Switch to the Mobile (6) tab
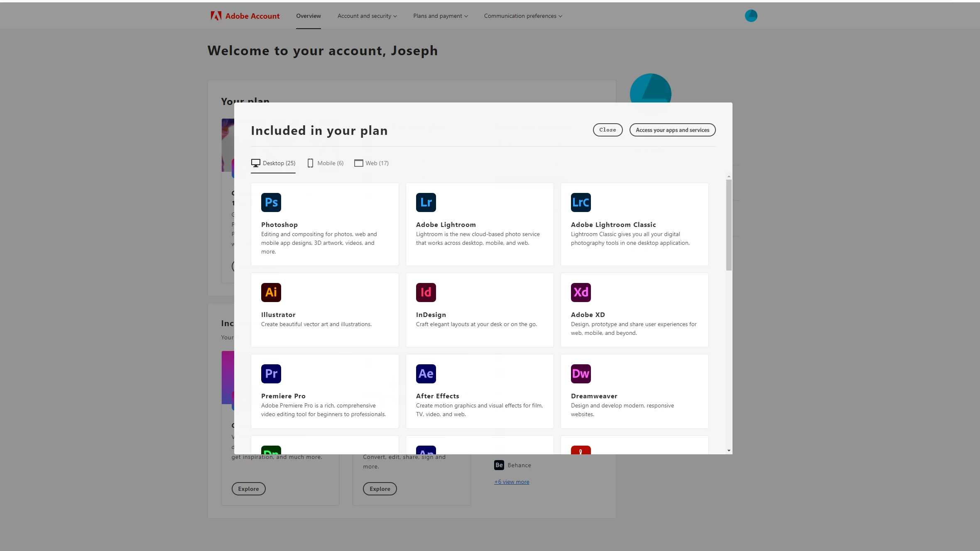980x551 pixels. [x=326, y=163]
